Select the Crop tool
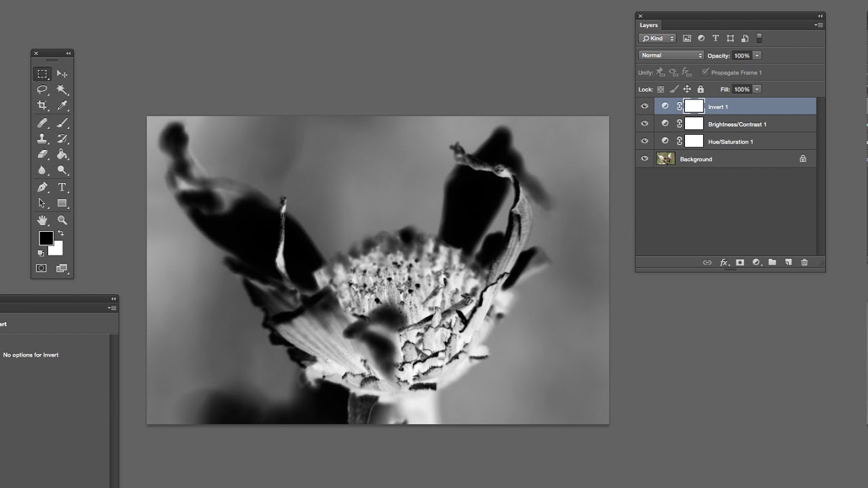 pos(42,105)
